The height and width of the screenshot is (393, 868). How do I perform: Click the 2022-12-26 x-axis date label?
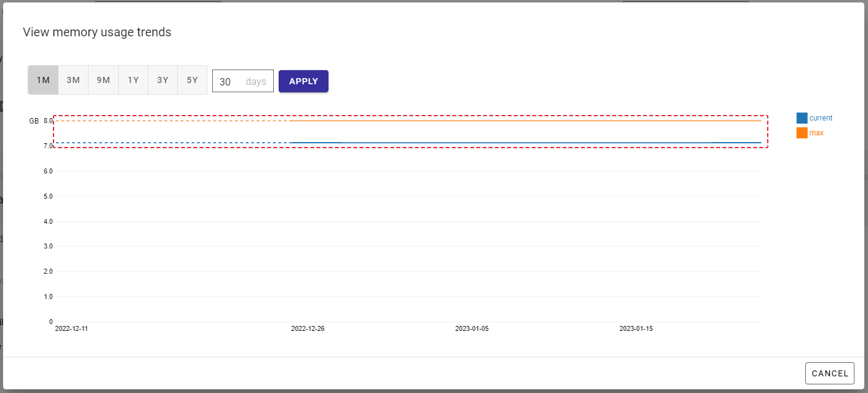(x=308, y=329)
